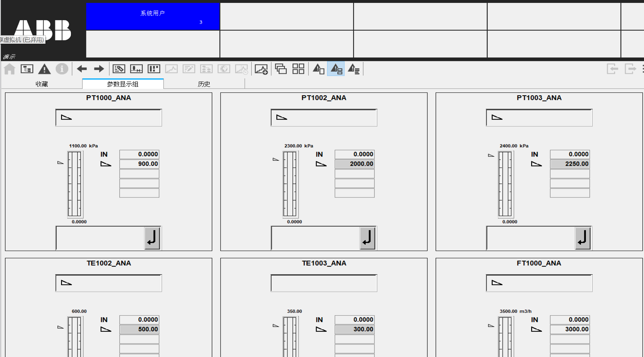Click the four-tile grid layout icon
Viewport: 644px width, 357px height.
tap(298, 69)
